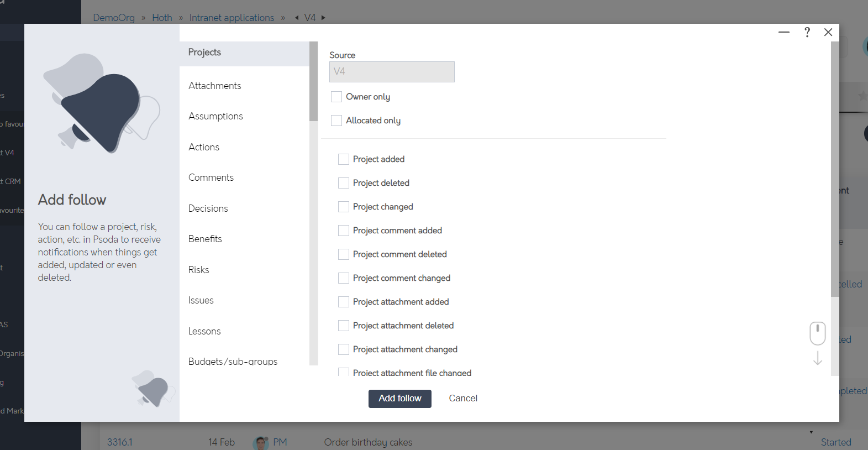Image resolution: width=868 pixels, height=450 pixels.
Task: Click the Source field showing V4
Action: 392,72
